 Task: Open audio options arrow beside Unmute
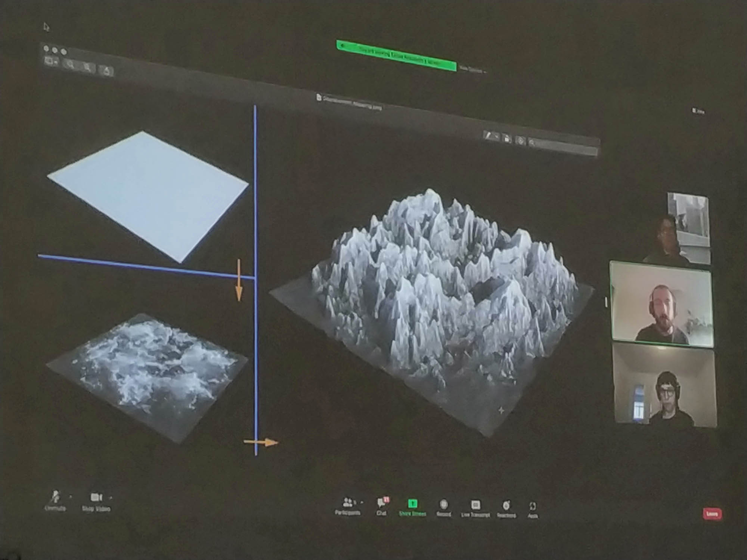pyautogui.click(x=70, y=497)
